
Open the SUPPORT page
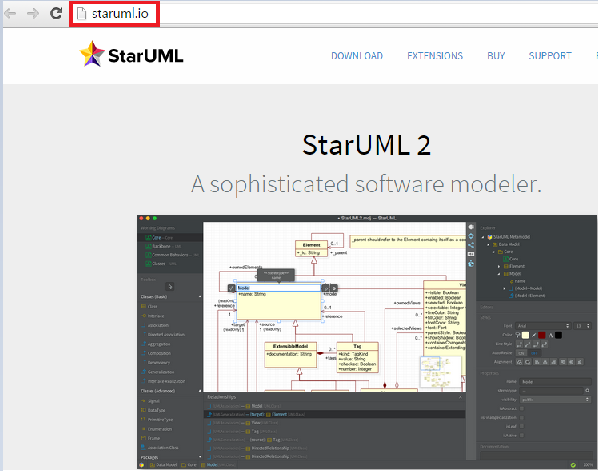(550, 56)
